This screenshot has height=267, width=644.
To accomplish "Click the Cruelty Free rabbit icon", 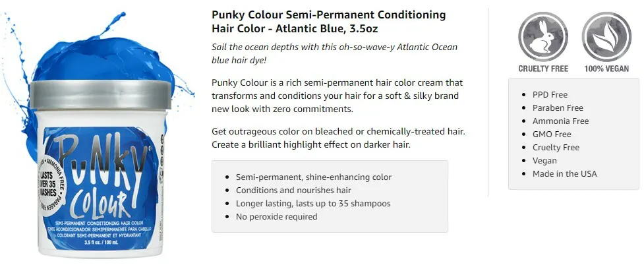I will pos(543,37).
